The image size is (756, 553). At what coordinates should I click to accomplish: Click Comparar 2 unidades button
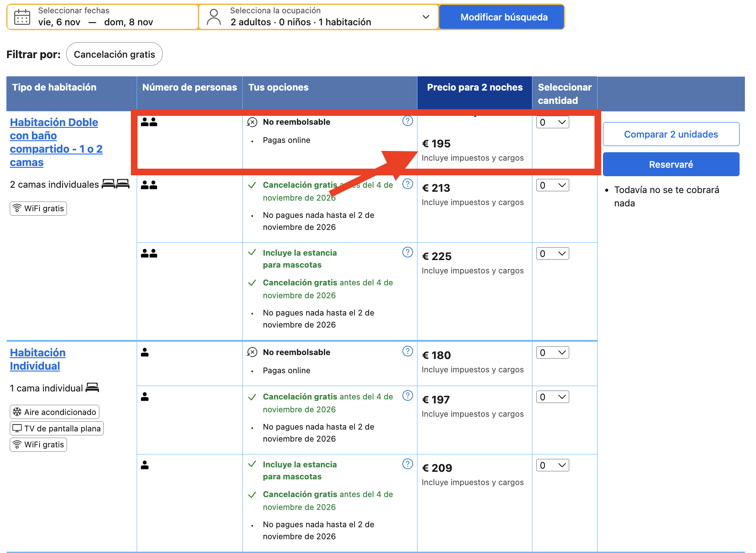[671, 134]
